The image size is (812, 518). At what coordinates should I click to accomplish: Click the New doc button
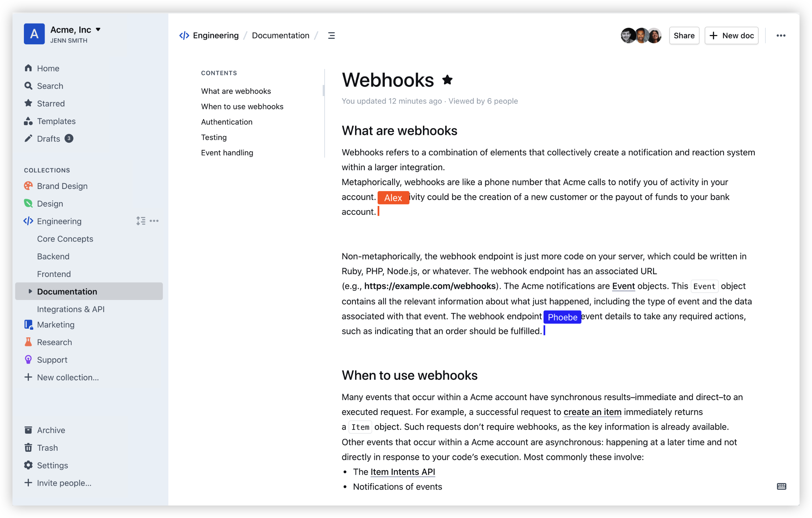click(x=731, y=36)
